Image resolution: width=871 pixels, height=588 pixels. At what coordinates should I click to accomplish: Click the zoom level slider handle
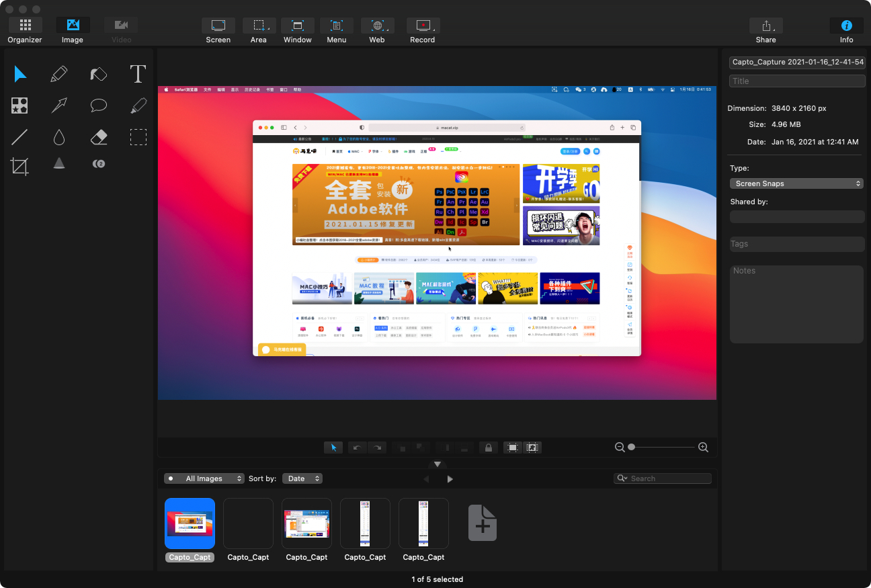631,448
